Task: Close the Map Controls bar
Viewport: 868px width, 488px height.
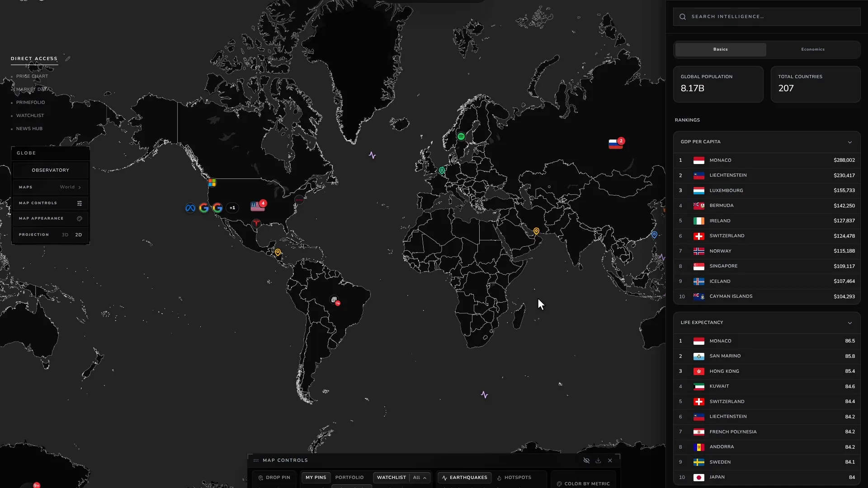Action: coord(610,460)
